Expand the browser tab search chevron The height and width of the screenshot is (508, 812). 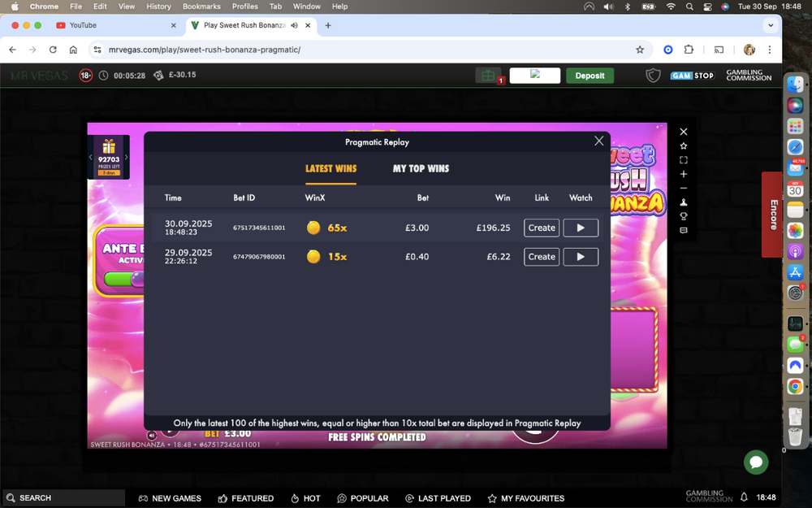pyautogui.click(x=770, y=25)
